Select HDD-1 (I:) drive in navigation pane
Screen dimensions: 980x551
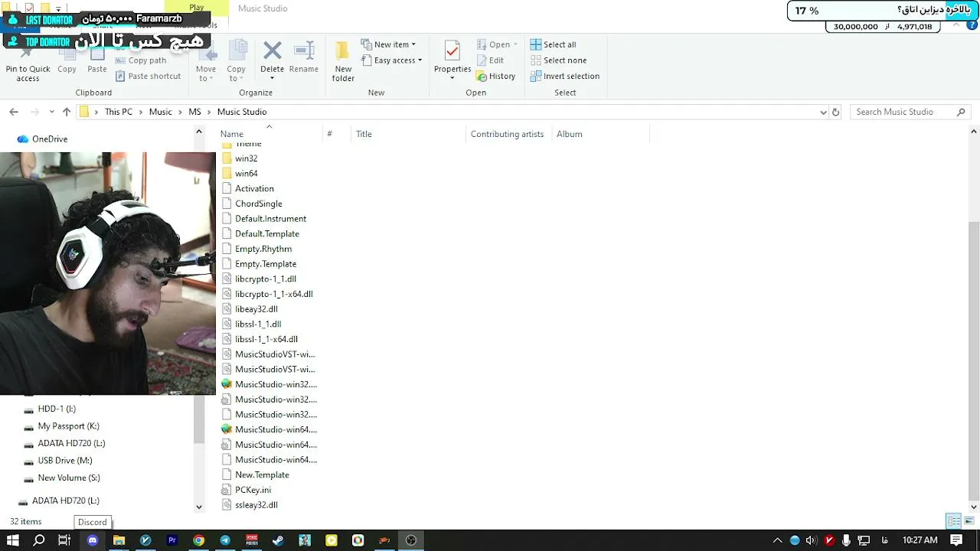[57, 409]
